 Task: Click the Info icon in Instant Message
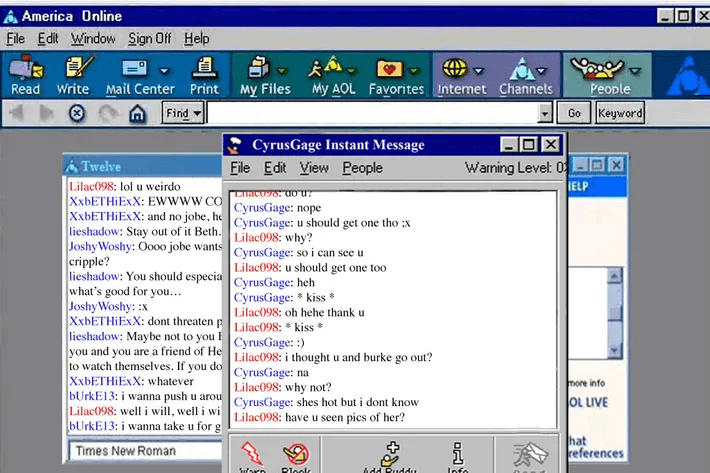tap(458, 456)
